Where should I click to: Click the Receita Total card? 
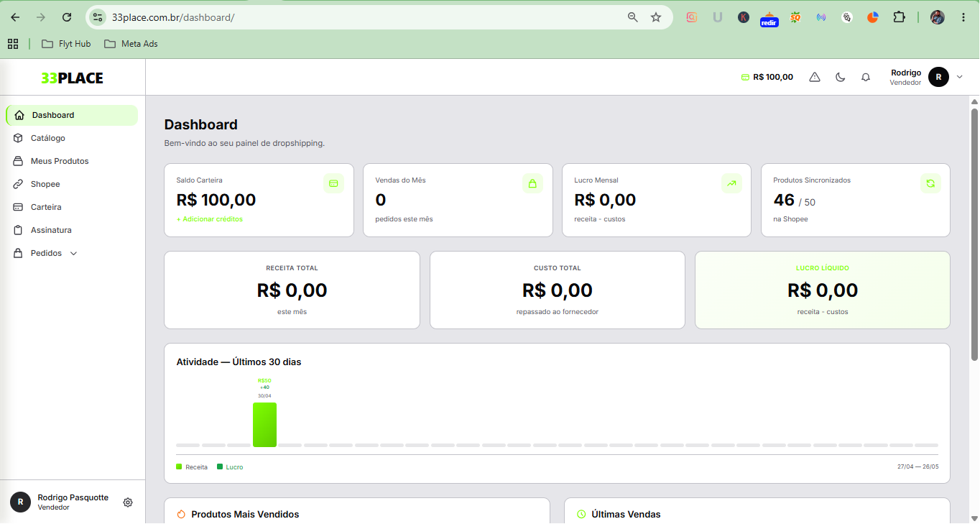(x=292, y=290)
